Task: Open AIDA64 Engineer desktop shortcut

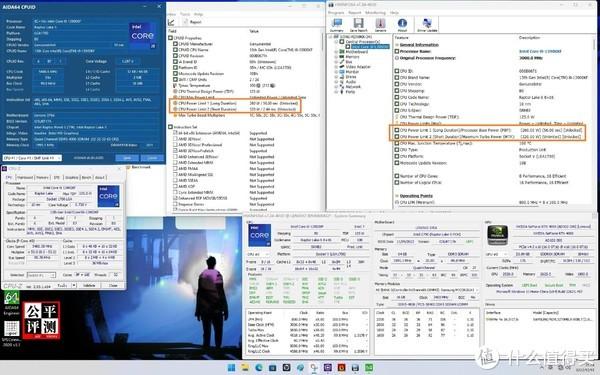Action: pyautogui.click(x=11, y=303)
